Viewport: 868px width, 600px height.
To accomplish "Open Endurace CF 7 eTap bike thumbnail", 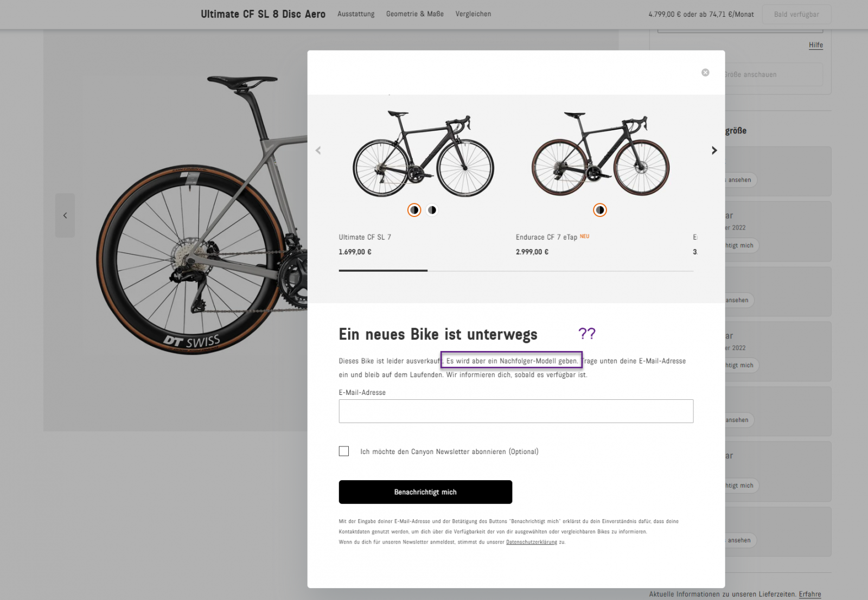I will point(600,155).
